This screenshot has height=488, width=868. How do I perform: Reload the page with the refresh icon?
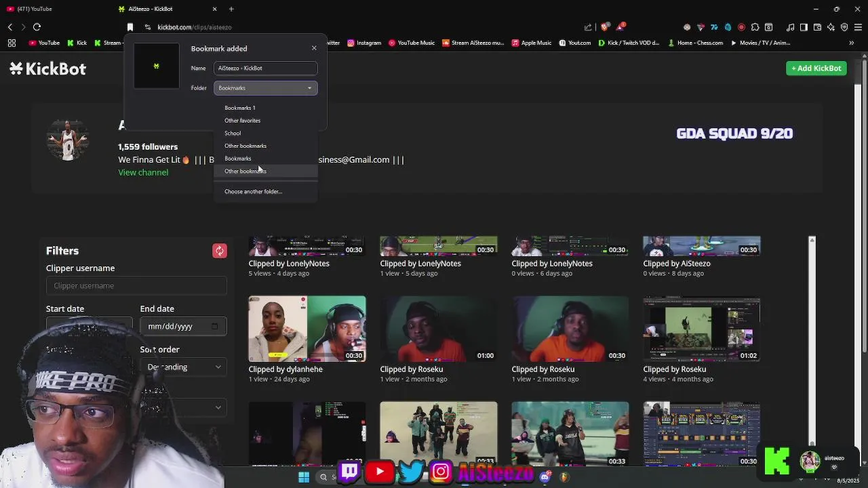(x=37, y=27)
